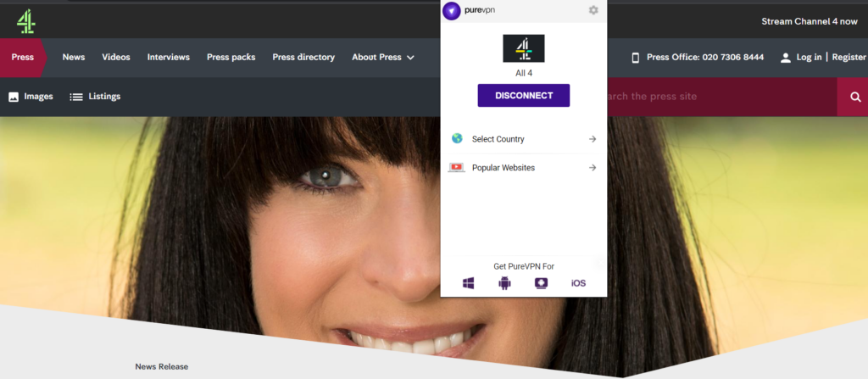Click the All 4 label in PureVPN
The width and height of the screenshot is (868, 379).
[524, 73]
